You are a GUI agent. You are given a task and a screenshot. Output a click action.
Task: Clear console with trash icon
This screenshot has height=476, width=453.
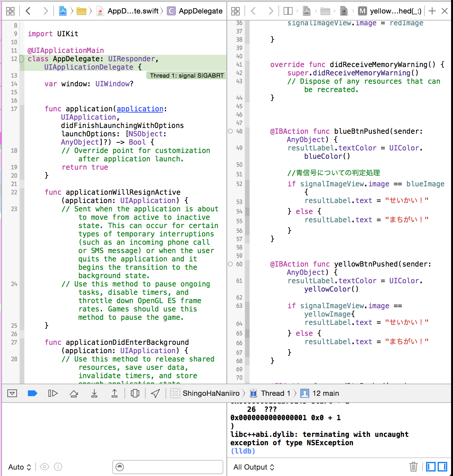[414, 467]
